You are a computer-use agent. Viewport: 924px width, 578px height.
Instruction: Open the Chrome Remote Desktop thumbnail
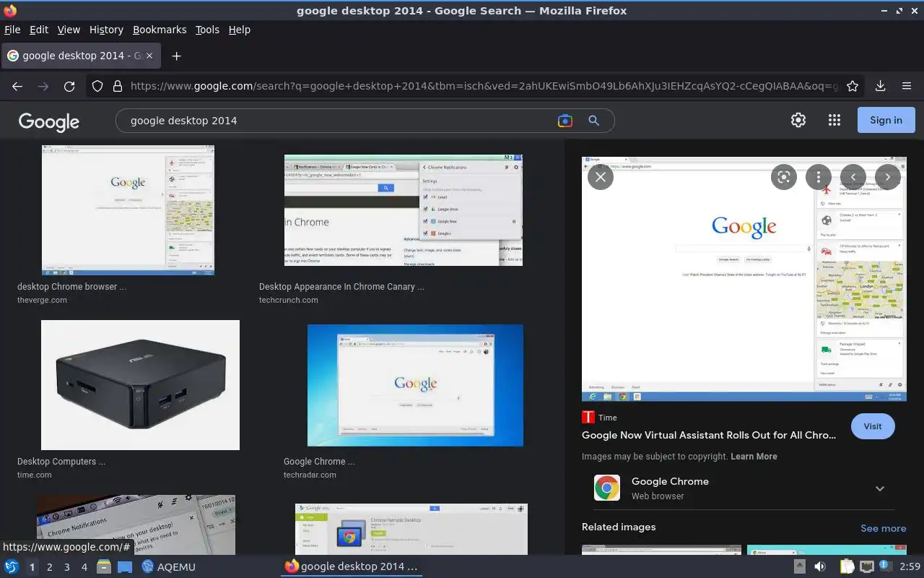pos(411,529)
